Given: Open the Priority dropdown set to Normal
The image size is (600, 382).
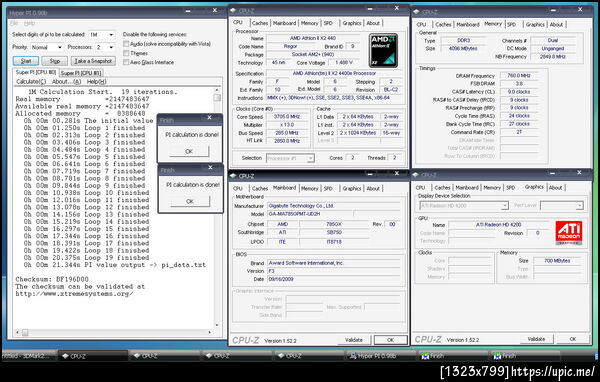Looking at the screenshot, I should coord(47,47).
